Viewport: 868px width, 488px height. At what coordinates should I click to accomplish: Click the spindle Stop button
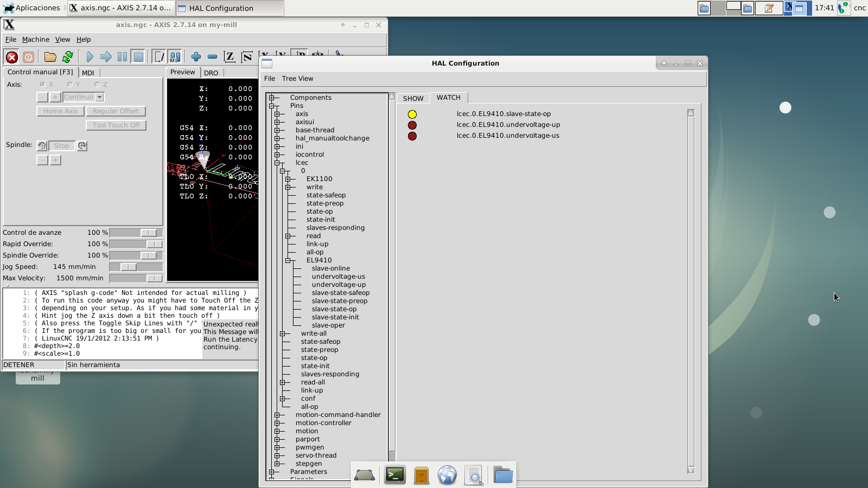click(62, 146)
